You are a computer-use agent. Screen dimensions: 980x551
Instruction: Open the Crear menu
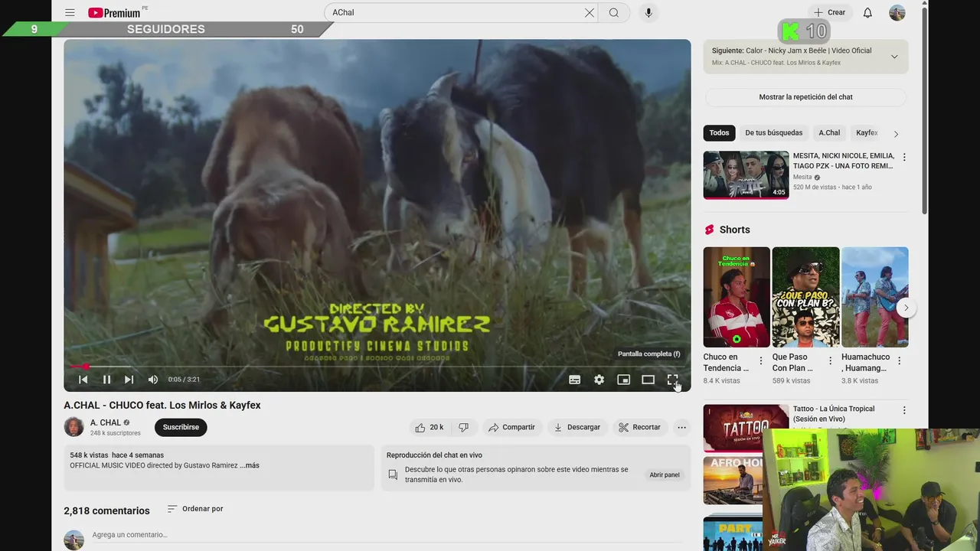click(830, 12)
